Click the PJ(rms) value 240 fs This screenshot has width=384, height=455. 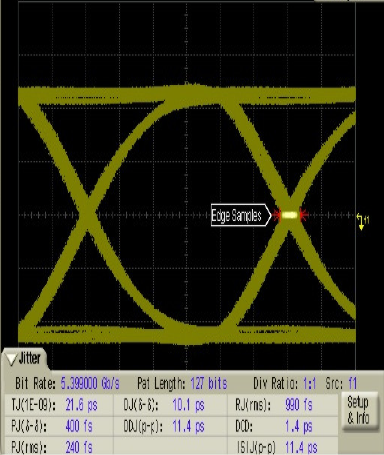click(x=79, y=447)
